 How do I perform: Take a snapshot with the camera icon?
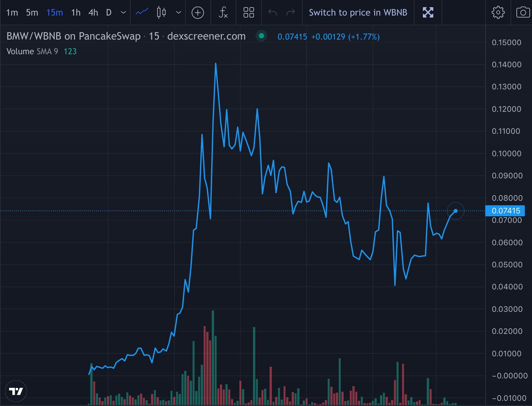tap(524, 12)
